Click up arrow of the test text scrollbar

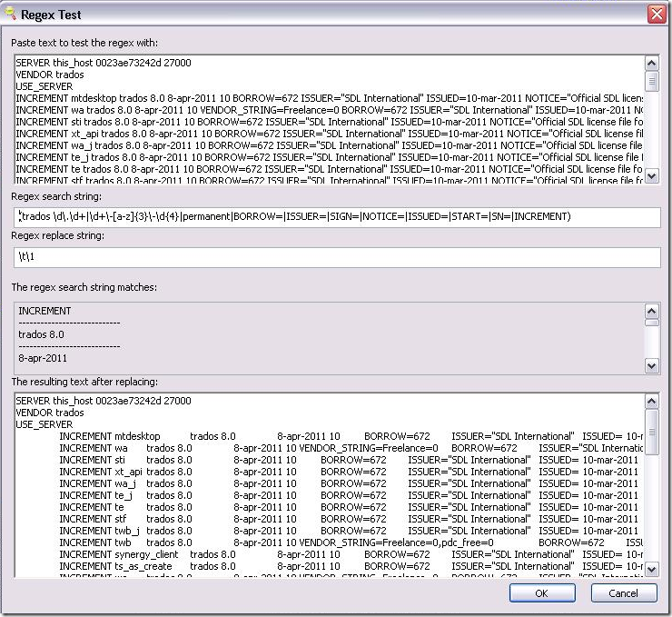click(x=652, y=64)
